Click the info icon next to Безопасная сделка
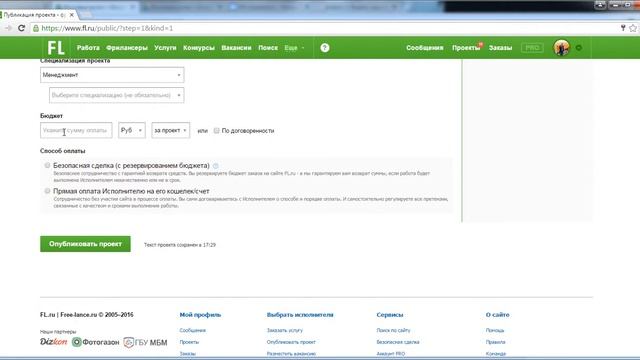640x360 pixels. pyautogui.click(x=216, y=166)
